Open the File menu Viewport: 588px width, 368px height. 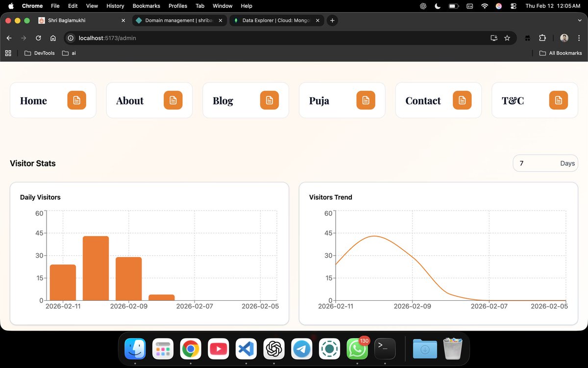pyautogui.click(x=55, y=6)
